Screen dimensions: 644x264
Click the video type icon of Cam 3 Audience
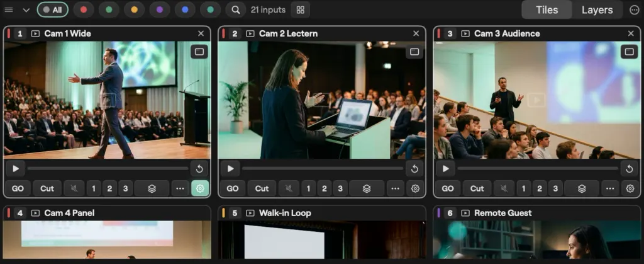[465, 34]
